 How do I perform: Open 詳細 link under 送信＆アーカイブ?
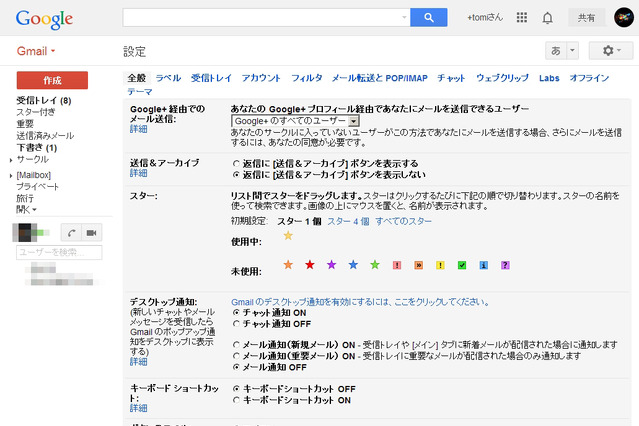tap(139, 173)
